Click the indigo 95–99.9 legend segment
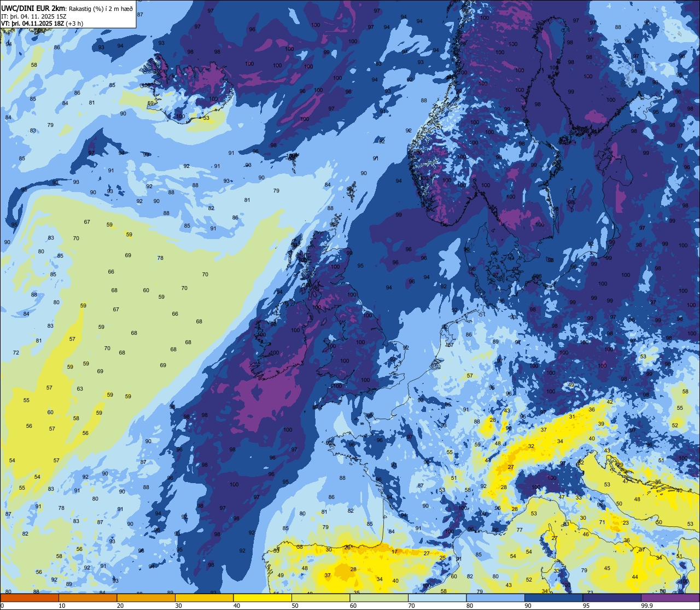This screenshot has height=610, width=700. (612, 597)
